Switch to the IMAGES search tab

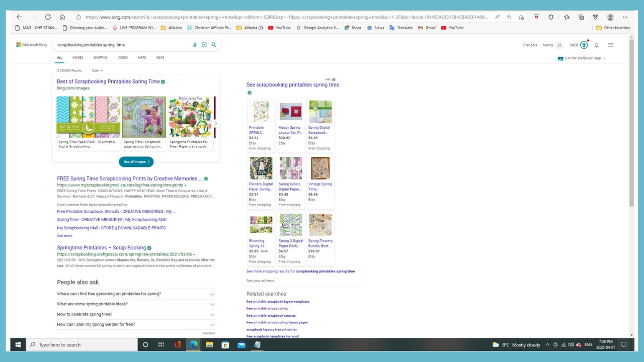coord(78,58)
